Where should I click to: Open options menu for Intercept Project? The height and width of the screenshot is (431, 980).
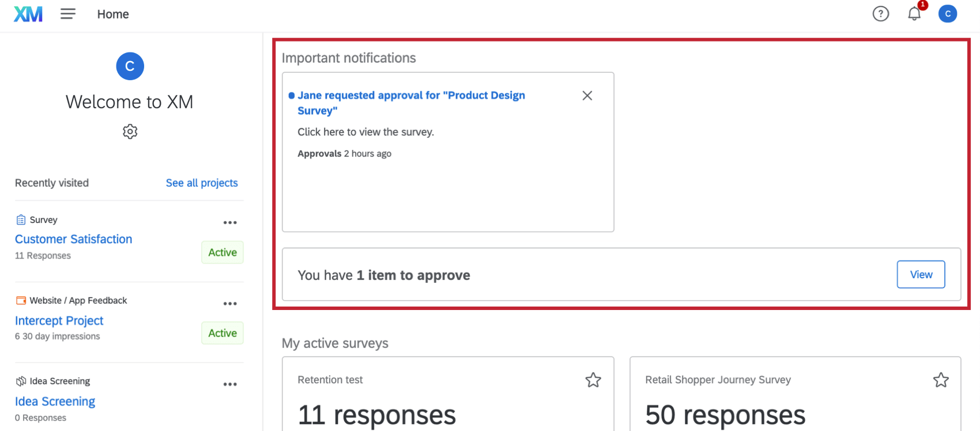click(x=230, y=304)
